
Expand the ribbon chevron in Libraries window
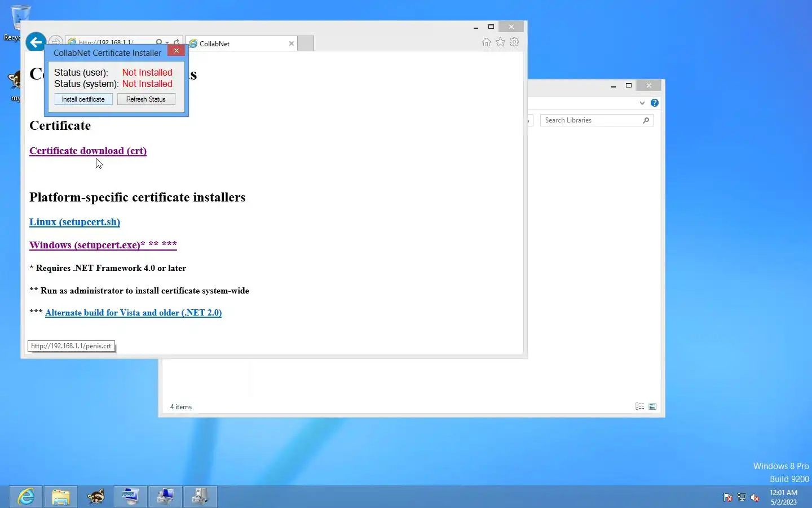[x=642, y=103]
